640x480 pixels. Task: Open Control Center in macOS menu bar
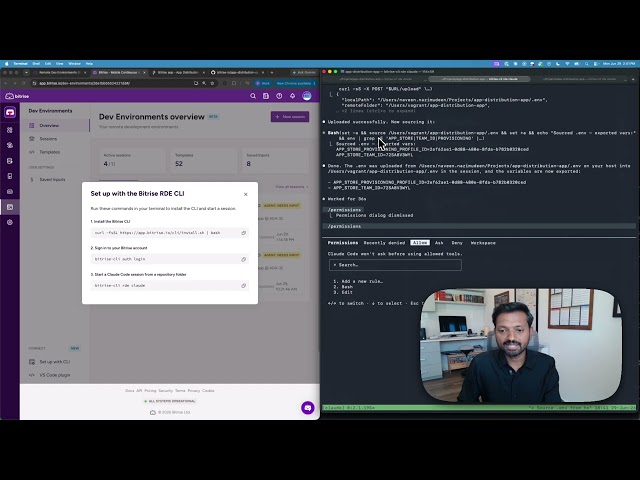(596, 64)
